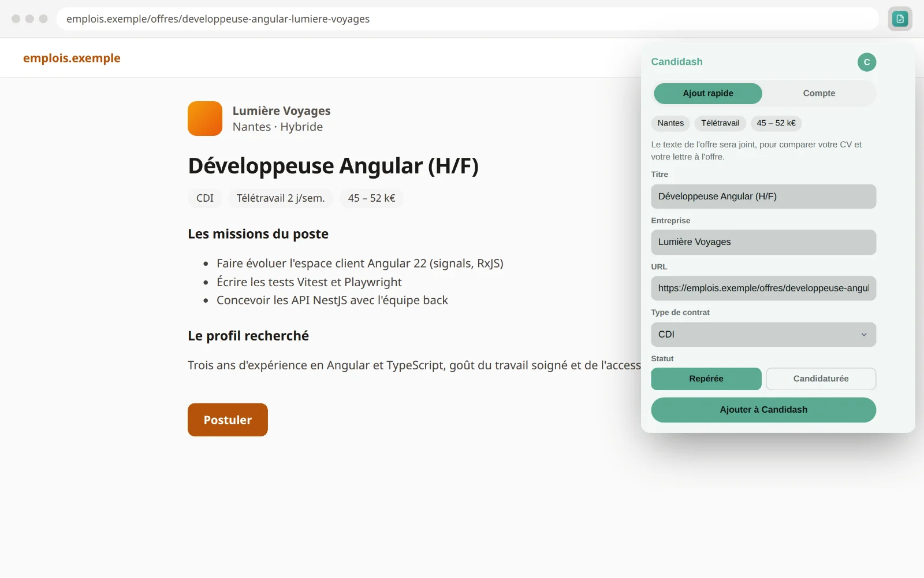Switch to the Ajout rapide tab
Screen dimensions: 924x578
tap(707, 93)
